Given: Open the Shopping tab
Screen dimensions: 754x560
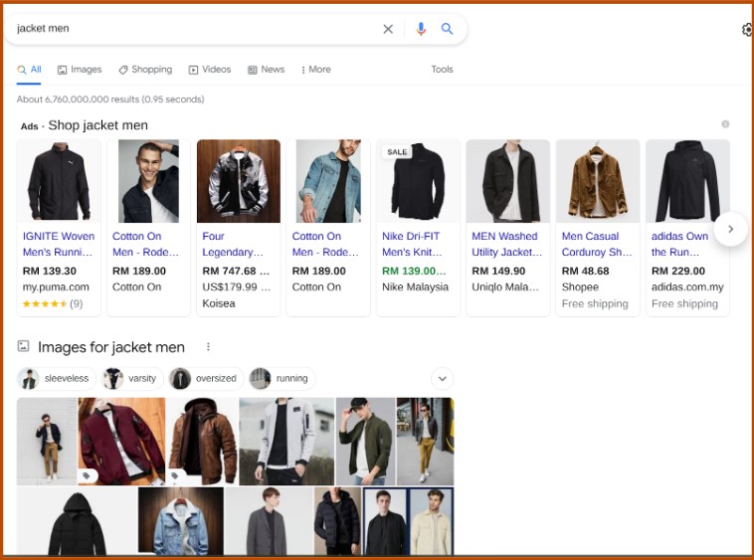Looking at the screenshot, I should tap(145, 70).
